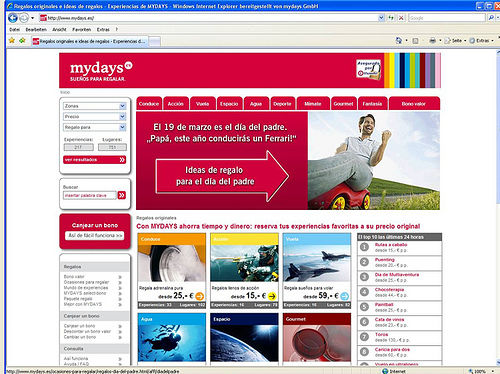Click the number 1 rank icon
The image size is (500, 374).
[x=364, y=247]
